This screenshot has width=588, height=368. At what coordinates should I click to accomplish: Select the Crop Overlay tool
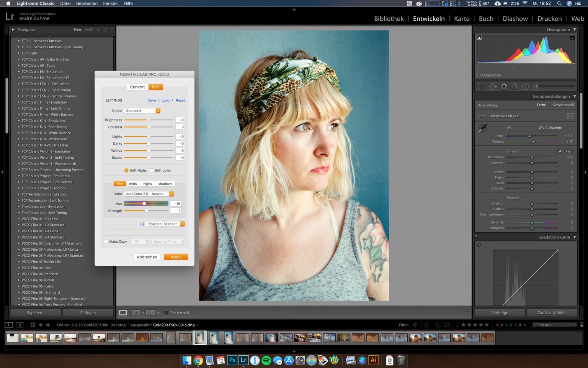(482, 86)
